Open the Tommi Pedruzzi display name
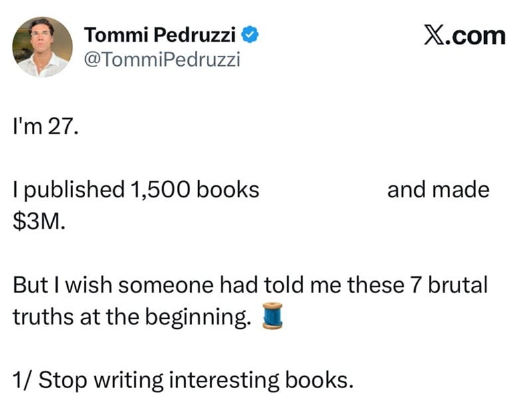 click(160, 35)
